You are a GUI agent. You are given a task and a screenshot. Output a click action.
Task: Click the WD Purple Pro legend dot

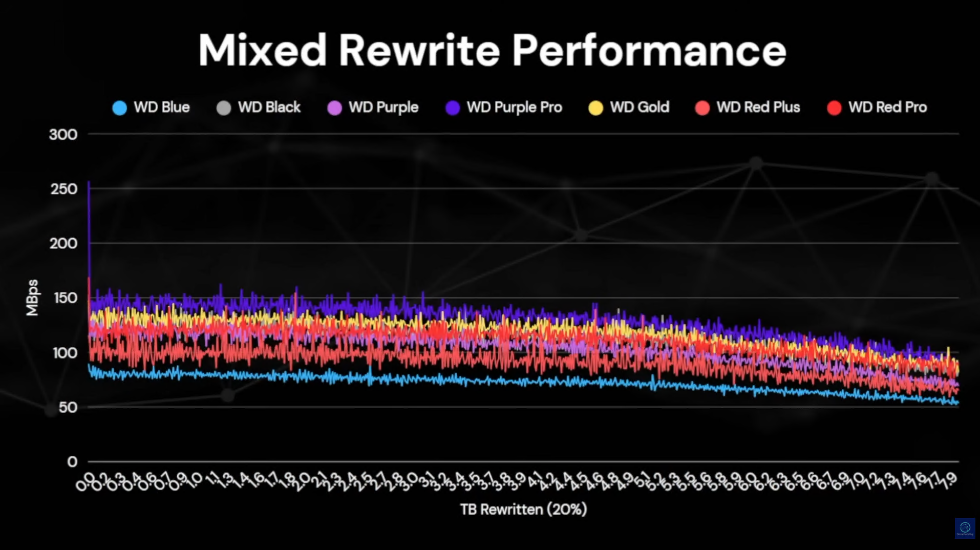coord(453,108)
